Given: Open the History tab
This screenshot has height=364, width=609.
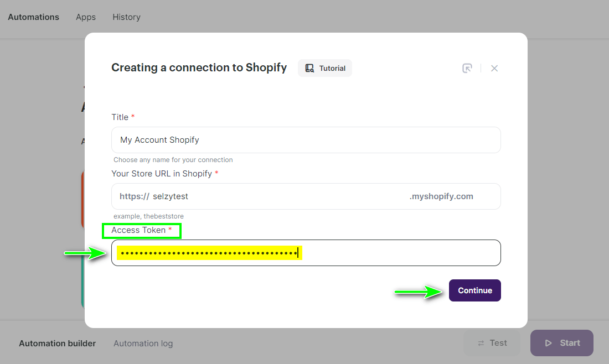Looking at the screenshot, I should coord(127,17).
